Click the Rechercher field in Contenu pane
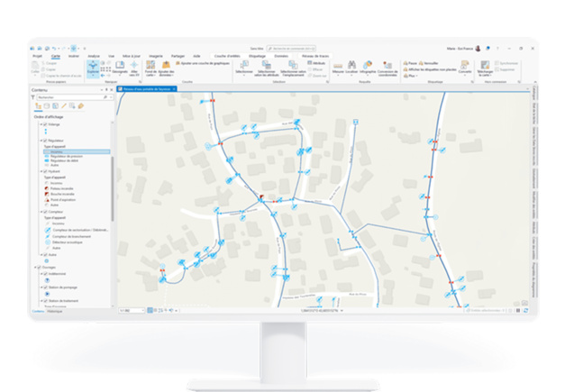Viewport: 565px width, 392px height. pyautogui.click(x=68, y=96)
